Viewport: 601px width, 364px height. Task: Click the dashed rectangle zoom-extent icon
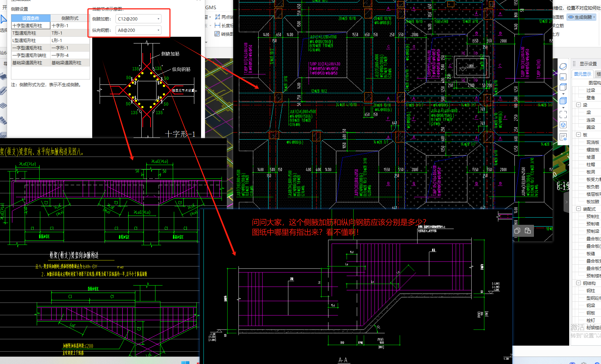pos(563,114)
